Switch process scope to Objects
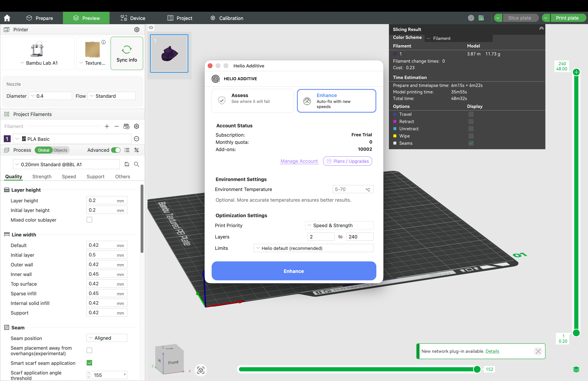Image resolution: width=588 pixels, height=381 pixels. pyautogui.click(x=60, y=150)
